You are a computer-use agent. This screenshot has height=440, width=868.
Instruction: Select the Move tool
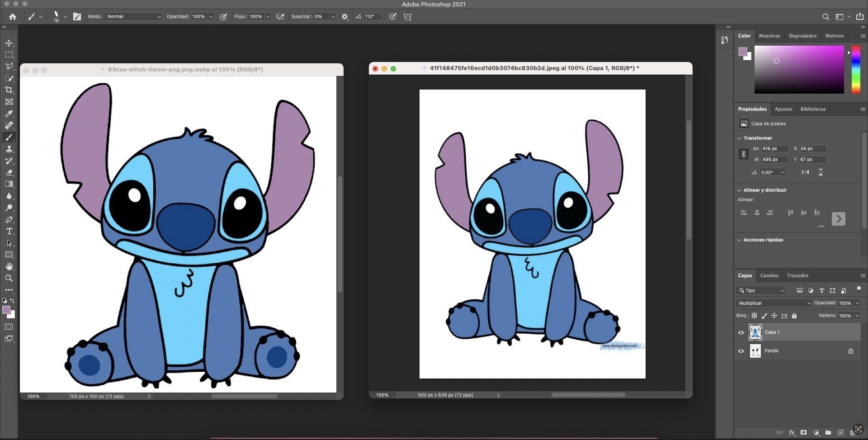9,43
